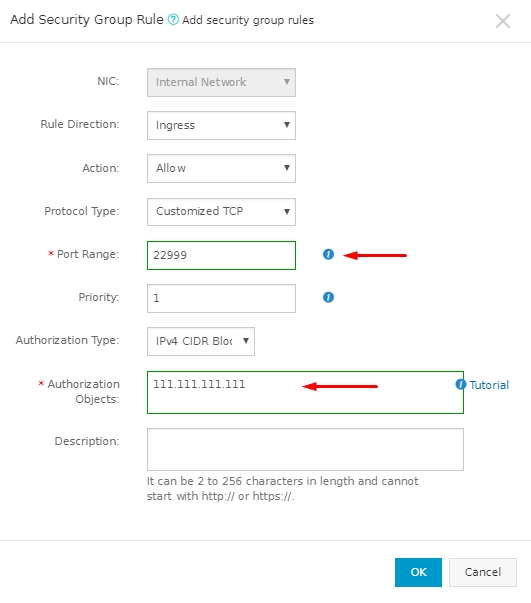Open the Protocol Type Customized TCP dropdown
The image size is (531, 603).
[221, 212]
